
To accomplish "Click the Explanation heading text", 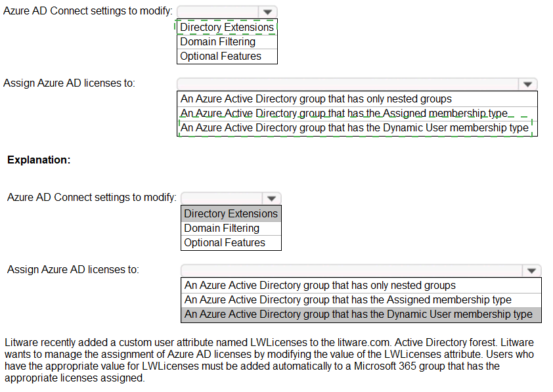I will coord(39,160).
